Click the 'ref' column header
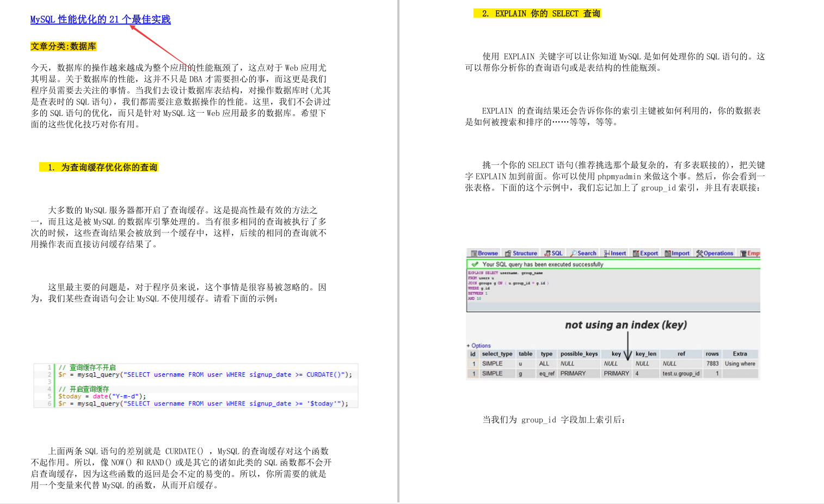Viewport: 824px width, 504px height. 681,354
